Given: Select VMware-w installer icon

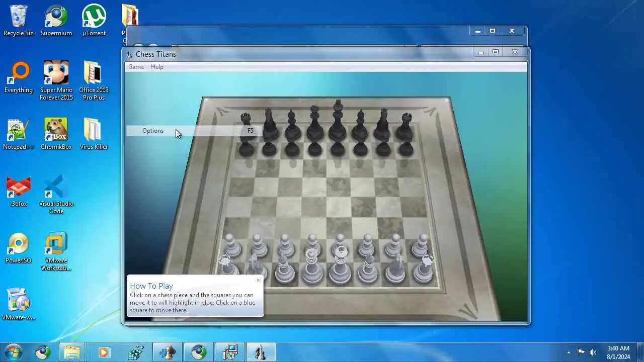Looking at the screenshot, I should click(x=19, y=305).
